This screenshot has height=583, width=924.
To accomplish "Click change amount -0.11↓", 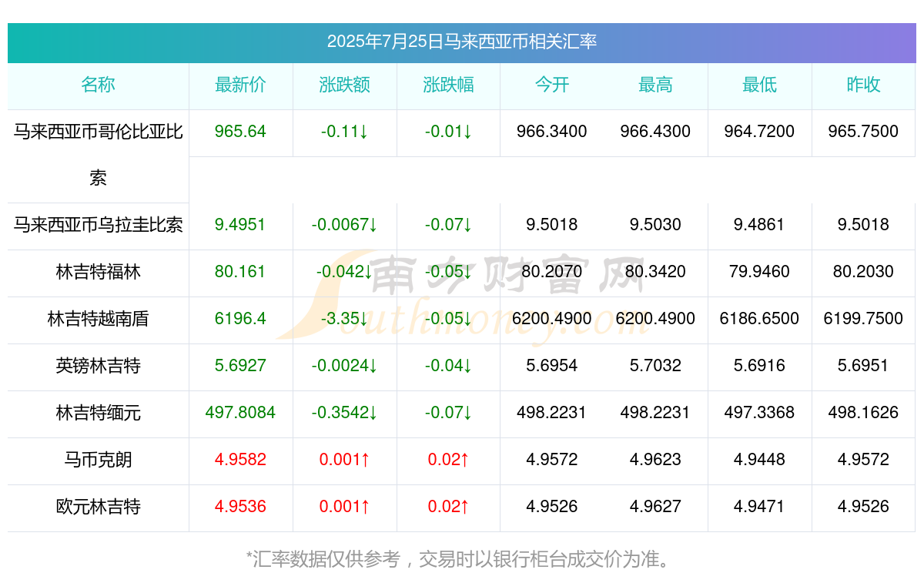I will 344,132.
